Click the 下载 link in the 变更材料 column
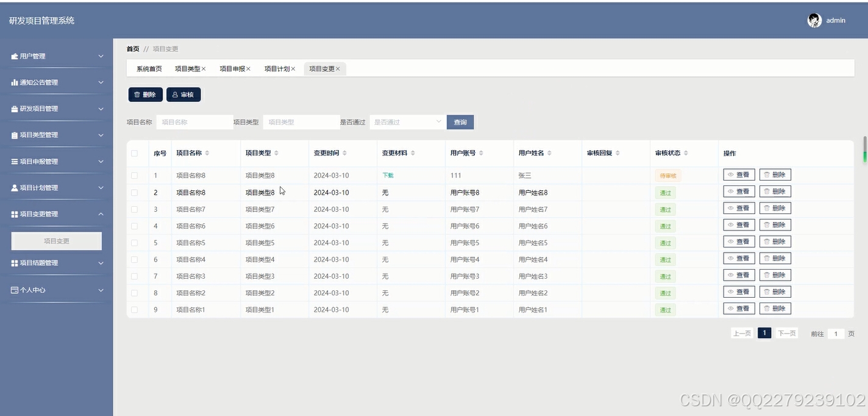The image size is (868, 416). click(387, 175)
